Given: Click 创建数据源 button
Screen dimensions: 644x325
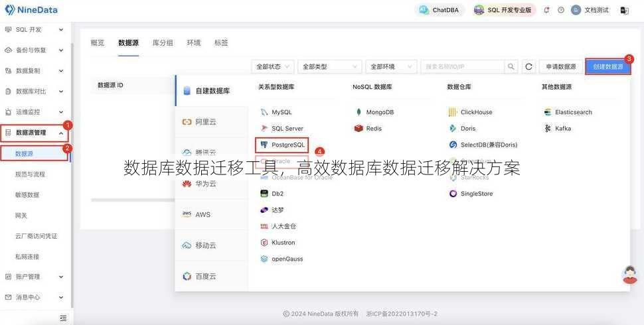Looking at the screenshot, I should tap(608, 66).
